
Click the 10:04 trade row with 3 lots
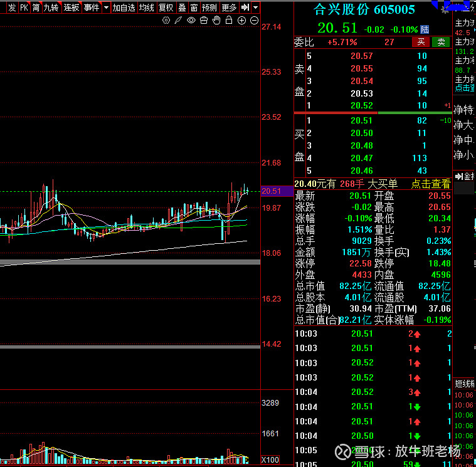(x=373, y=392)
